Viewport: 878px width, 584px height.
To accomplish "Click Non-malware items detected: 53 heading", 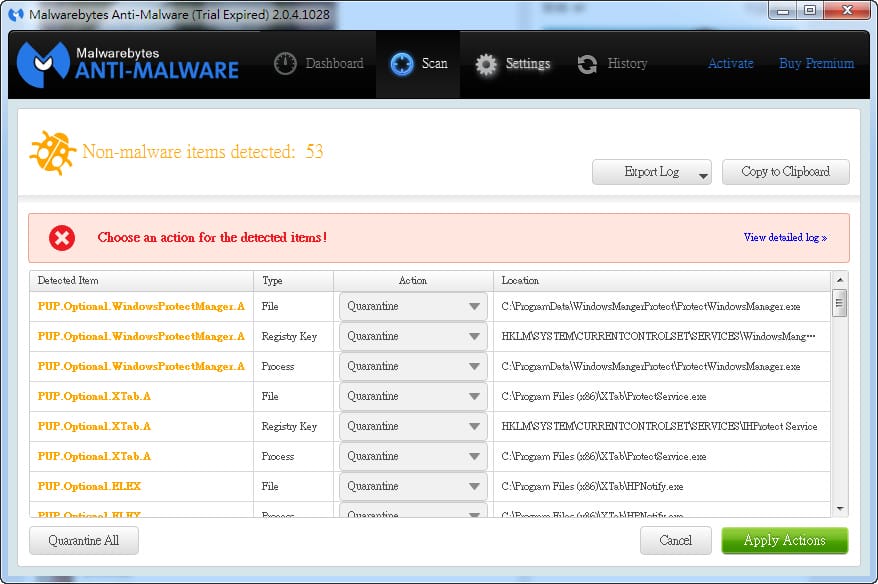I will click(x=203, y=152).
